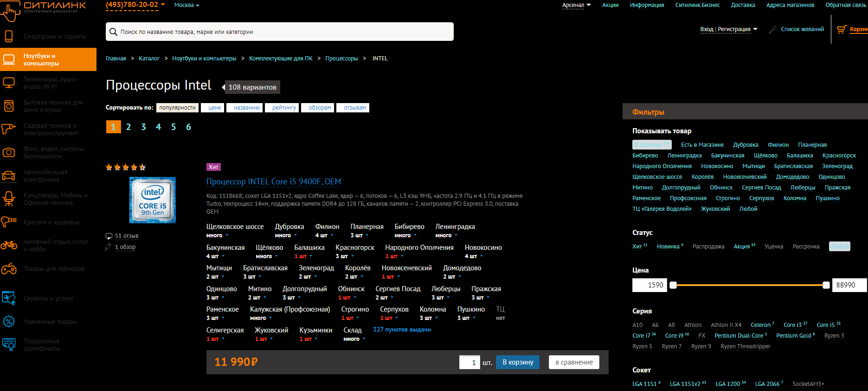Open the office chair stationery category icon
This screenshot has height=391, width=868.
pos(9,199)
